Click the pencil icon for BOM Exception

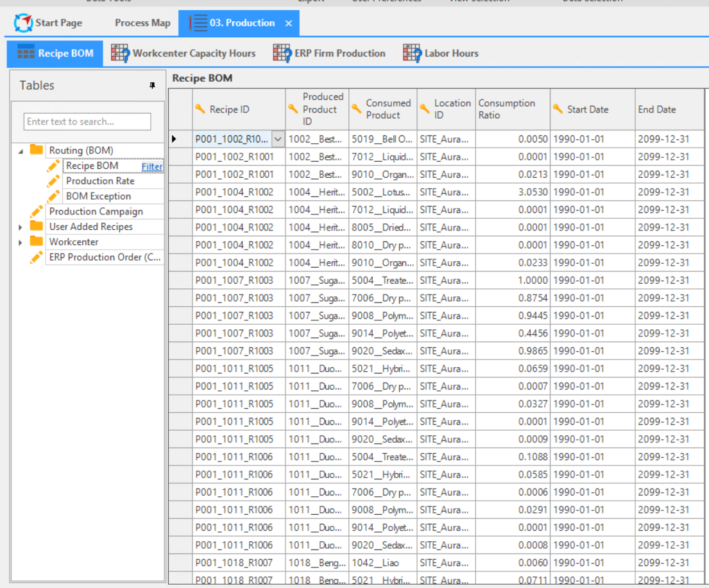(x=53, y=196)
